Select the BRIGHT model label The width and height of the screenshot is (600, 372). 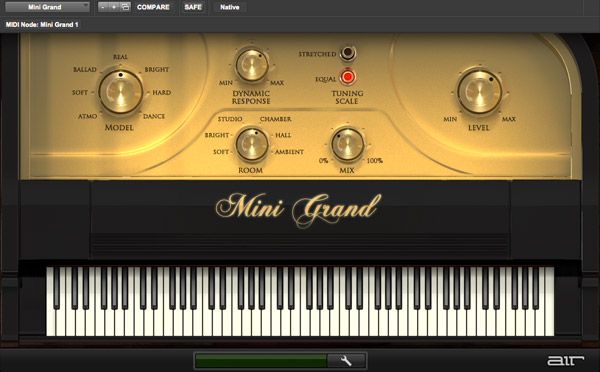[157, 70]
